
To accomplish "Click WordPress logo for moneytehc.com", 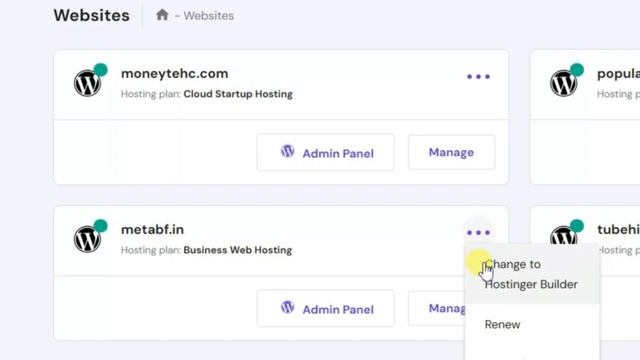I will point(87,83).
